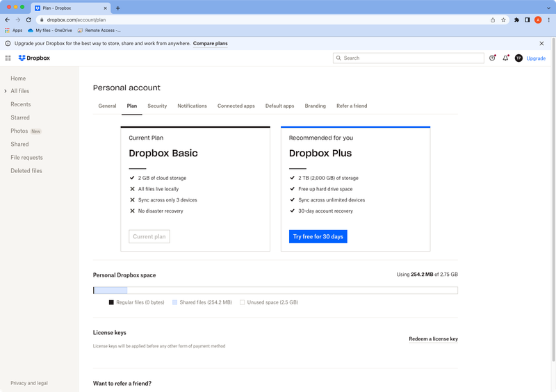The width and height of the screenshot is (556, 392).
Task: Open the TP account avatar menu
Action: pyautogui.click(x=518, y=58)
